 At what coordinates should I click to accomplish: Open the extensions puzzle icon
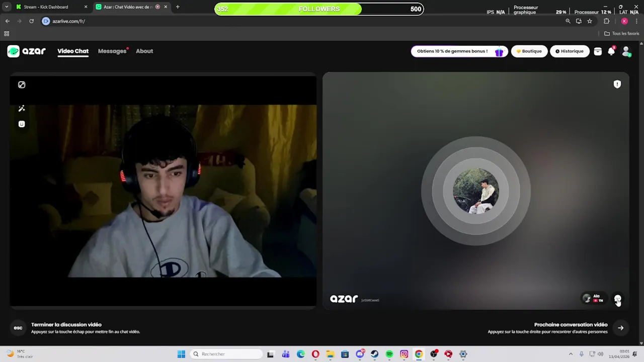[606, 21]
